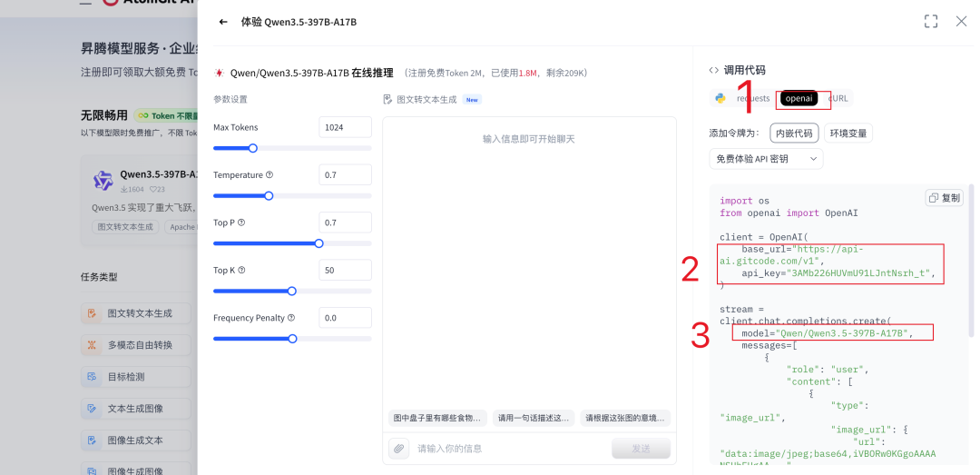Click the model="Qwen/Qwen3.5-397B-A17B" code line
Viewport: 980px width, 475px height.
tap(827, 333)
